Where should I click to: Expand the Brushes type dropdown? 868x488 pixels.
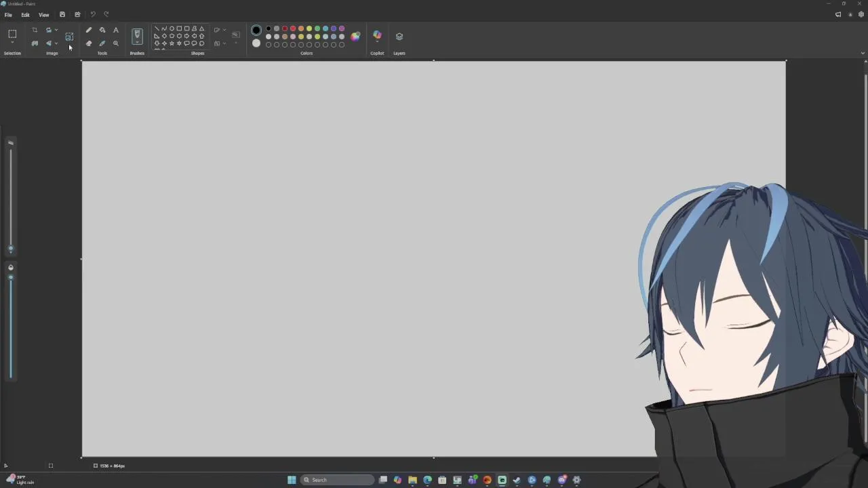pyautogui.click(x=137, y=43)
